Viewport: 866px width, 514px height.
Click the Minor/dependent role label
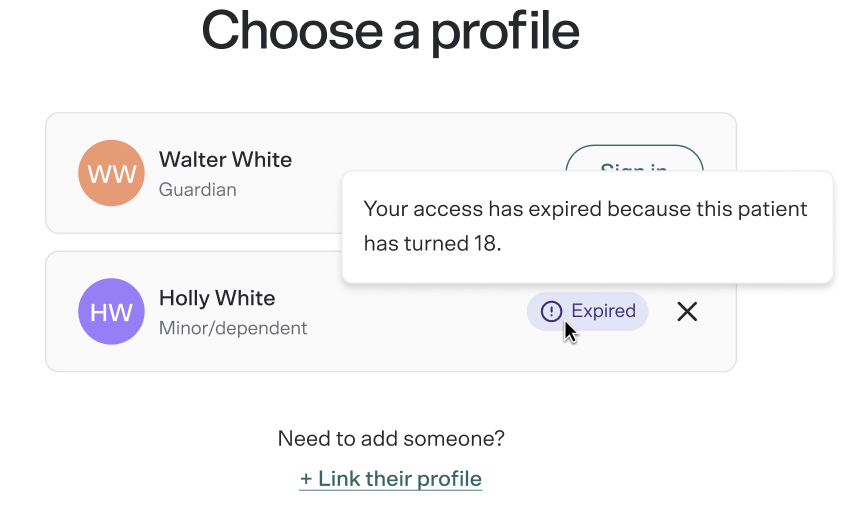pyautogui.click(x=233, y=328)
